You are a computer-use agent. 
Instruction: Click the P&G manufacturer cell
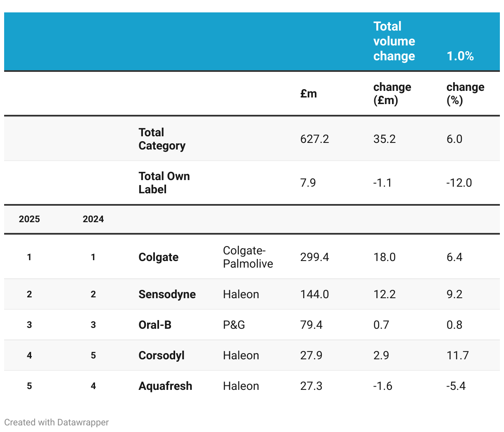pos(234,325)
